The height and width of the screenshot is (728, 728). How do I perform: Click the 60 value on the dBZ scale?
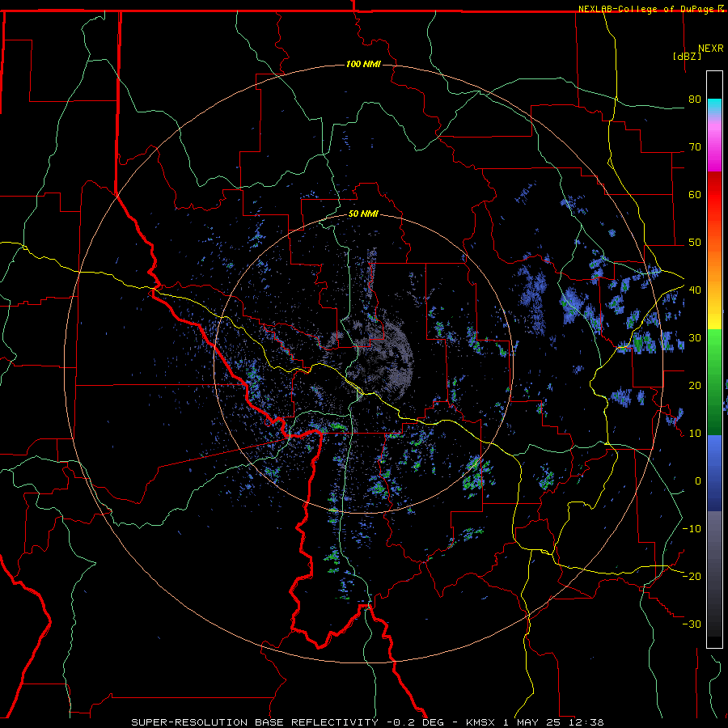[695, 194]
